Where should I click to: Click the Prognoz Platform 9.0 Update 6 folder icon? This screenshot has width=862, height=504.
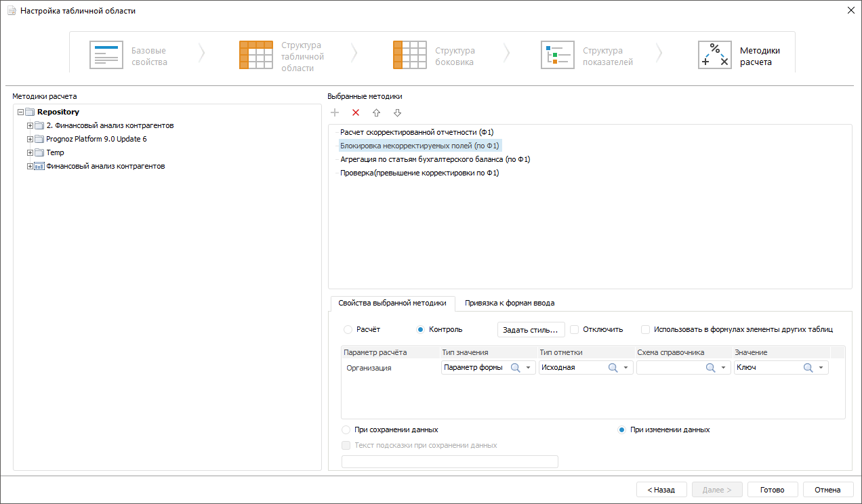coord(39,140)
